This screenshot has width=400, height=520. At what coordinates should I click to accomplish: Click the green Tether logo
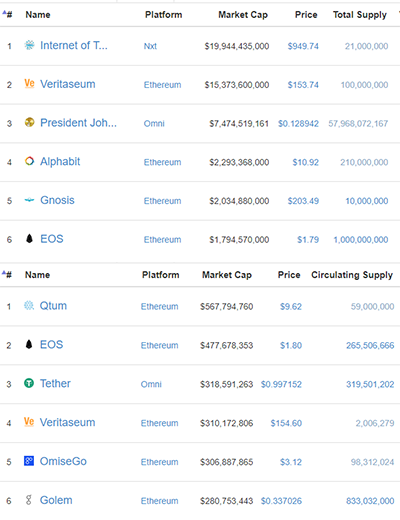[29, 383]
